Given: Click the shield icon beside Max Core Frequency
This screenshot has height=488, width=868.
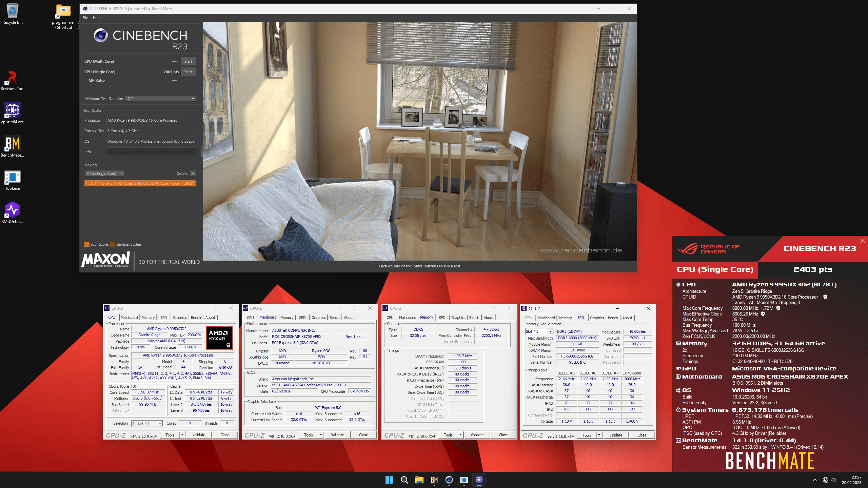Looking at the screenshot, I should pos(778,308).
